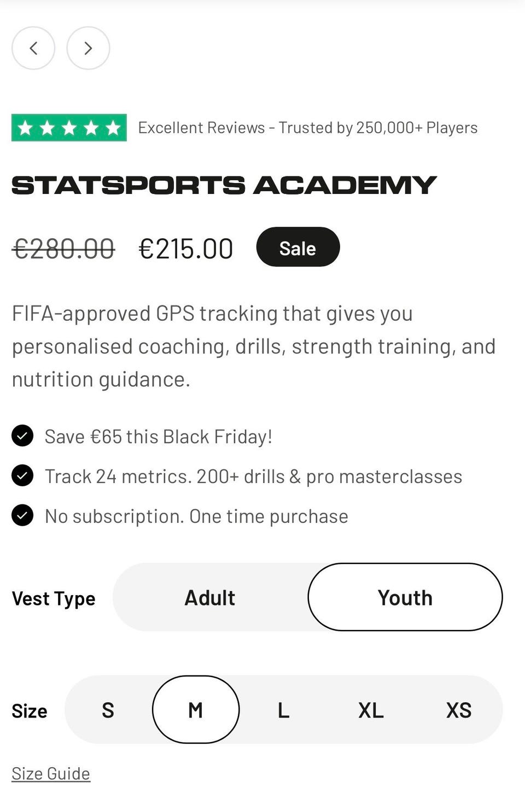The height and width of the screenshot is (812, 525).
Task: Click the checkmark icon beside Black Friday savings
Action: click(22, 436)
